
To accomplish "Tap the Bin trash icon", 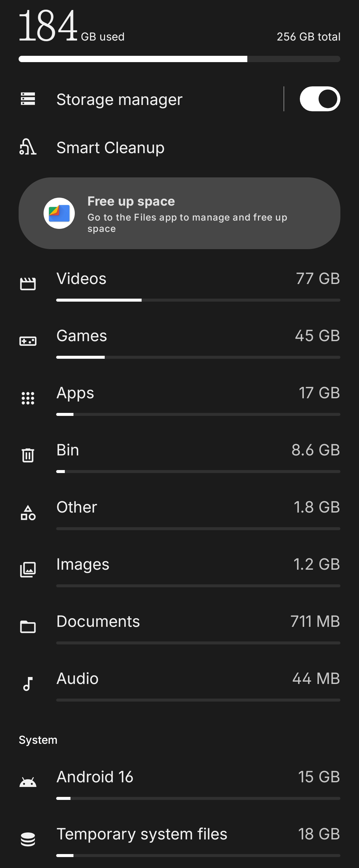I will click(x=28, y=455).
